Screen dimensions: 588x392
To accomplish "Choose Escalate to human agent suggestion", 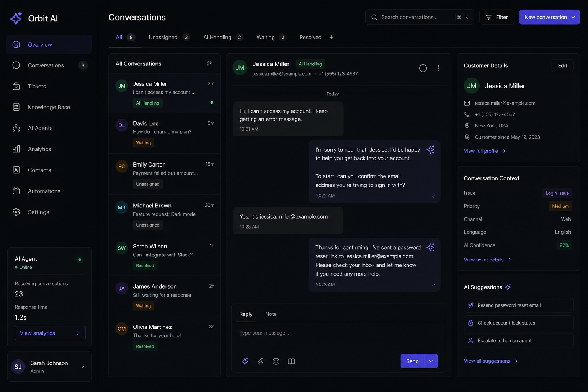I will click(519, 340).
